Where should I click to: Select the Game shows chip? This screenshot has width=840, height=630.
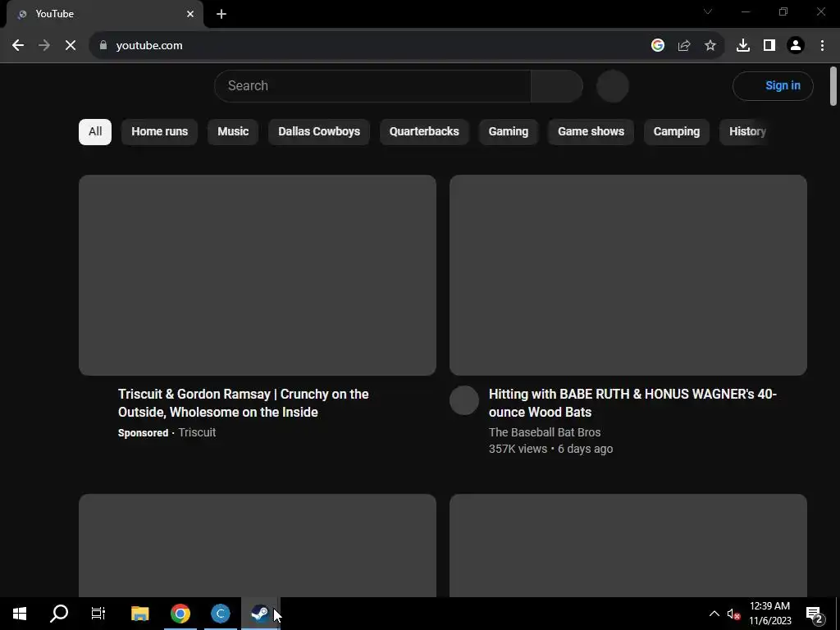click(591, 132)
